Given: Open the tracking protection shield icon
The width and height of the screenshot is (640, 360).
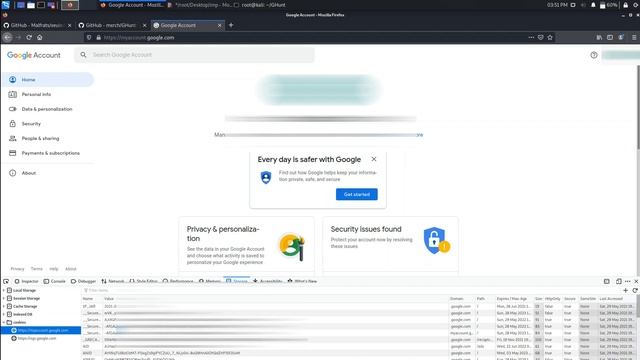Looking at the screenshot, I should (x=89, y=38).
